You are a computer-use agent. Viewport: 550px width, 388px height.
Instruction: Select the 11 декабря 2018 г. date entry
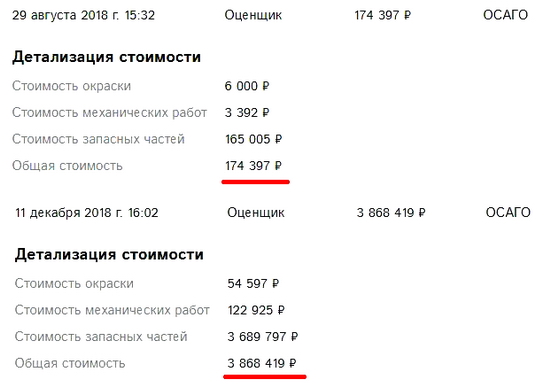click(87, 213)
